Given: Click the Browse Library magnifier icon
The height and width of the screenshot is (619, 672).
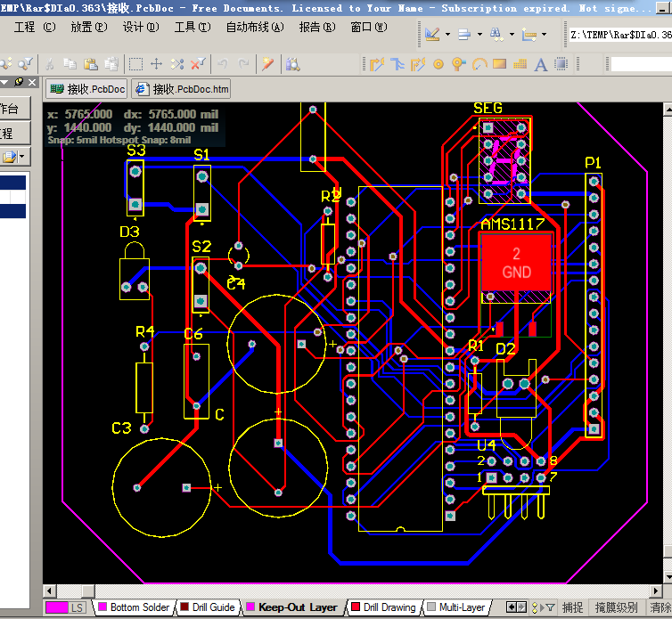Looking at the screenshot, I should click(x=292, y=64).
